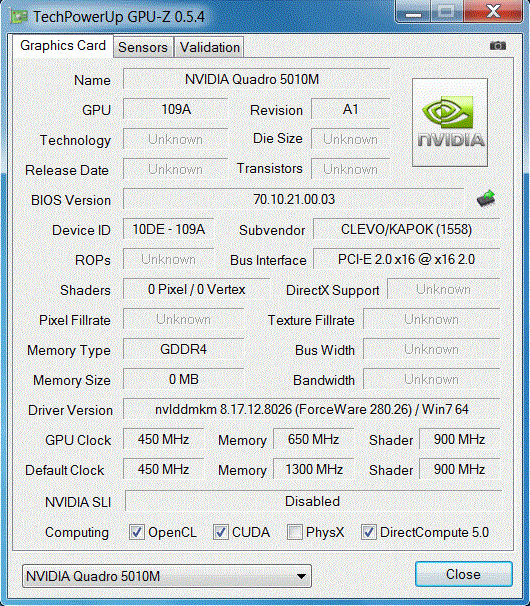Click the GPU-Z title bar app icon
Viewport: 530px width, 606px height.
19,17
